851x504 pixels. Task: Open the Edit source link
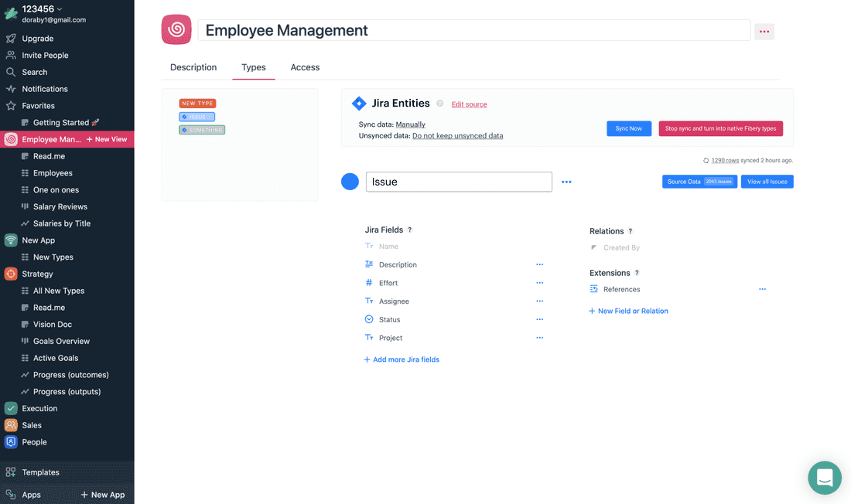pos(469,104)
